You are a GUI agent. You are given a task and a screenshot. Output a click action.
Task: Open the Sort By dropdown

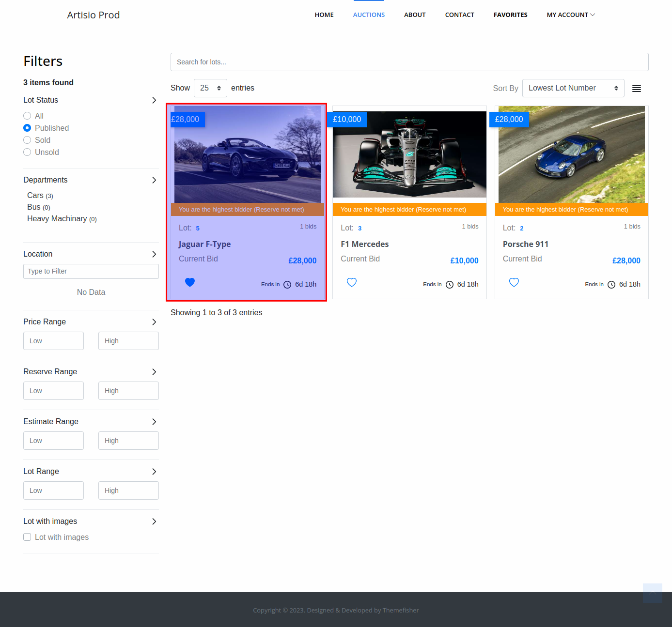[x=573, y=88]
